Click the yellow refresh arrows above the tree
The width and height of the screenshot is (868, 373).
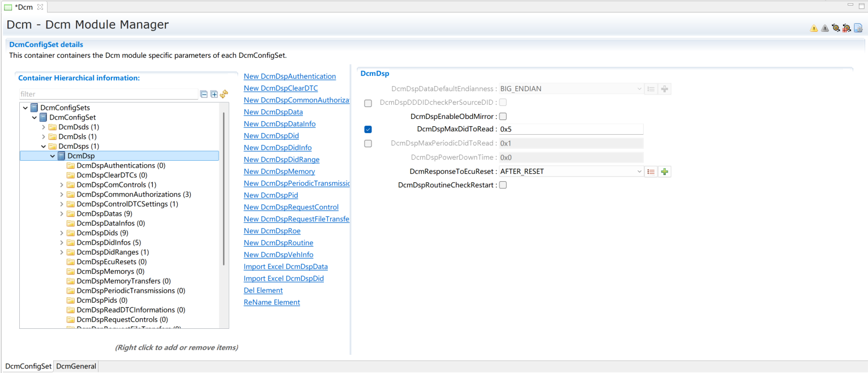[224, 94]
